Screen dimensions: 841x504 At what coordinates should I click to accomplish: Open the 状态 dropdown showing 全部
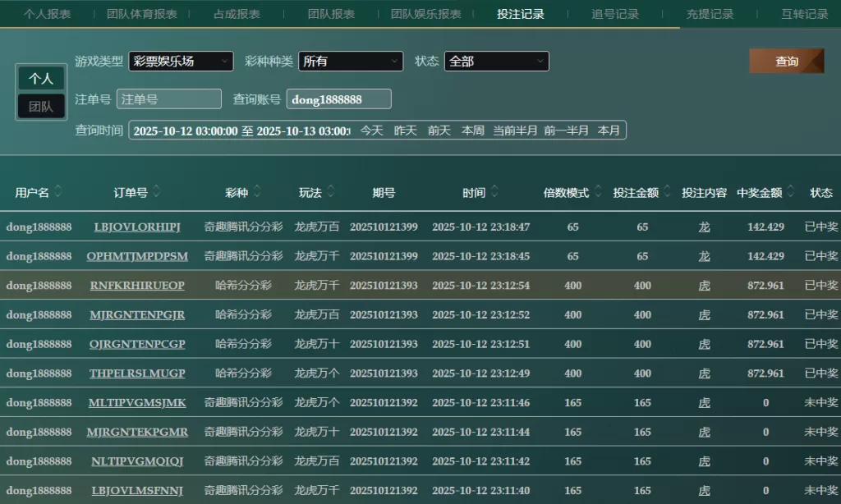click(x=496, y=62)
